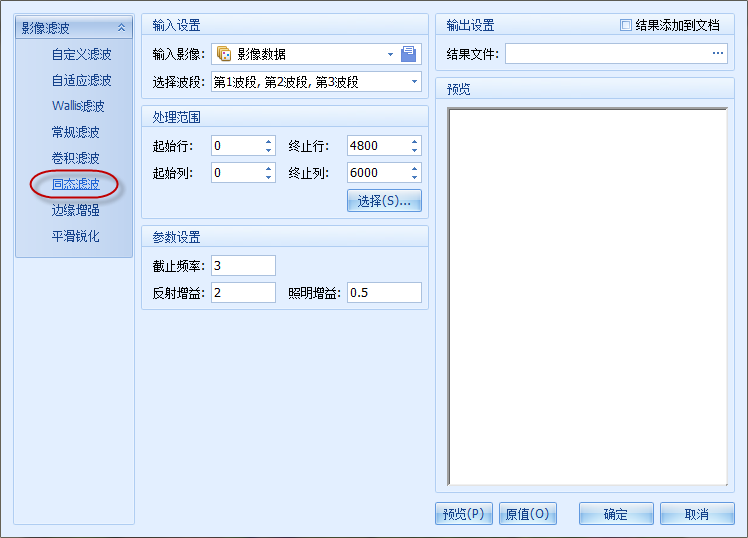Screen dimensions: 748x538
Task: Increase the 起始行 spinner value
Action: pyautogui.click(x=268, y=141)
